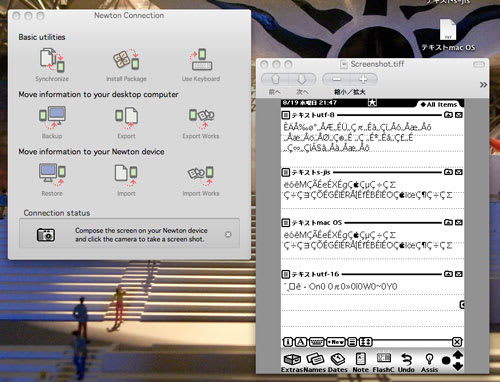Select the テキストutf-8 note title
Viewport: 500px width, 382px height.
click(313, 115)
